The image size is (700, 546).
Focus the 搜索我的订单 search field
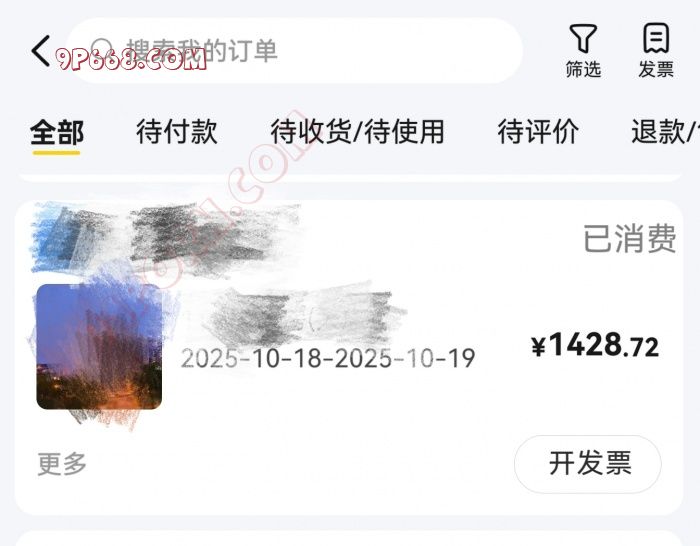pyautogui.click(x=295, y=50)
